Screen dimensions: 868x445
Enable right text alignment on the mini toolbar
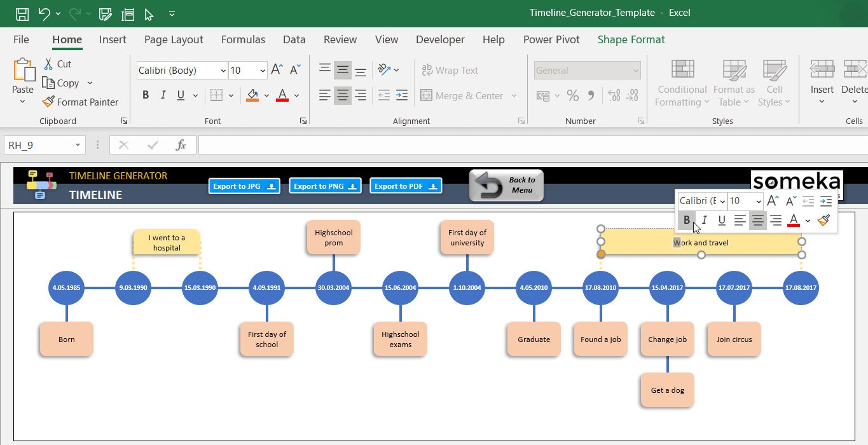[776, 221]
